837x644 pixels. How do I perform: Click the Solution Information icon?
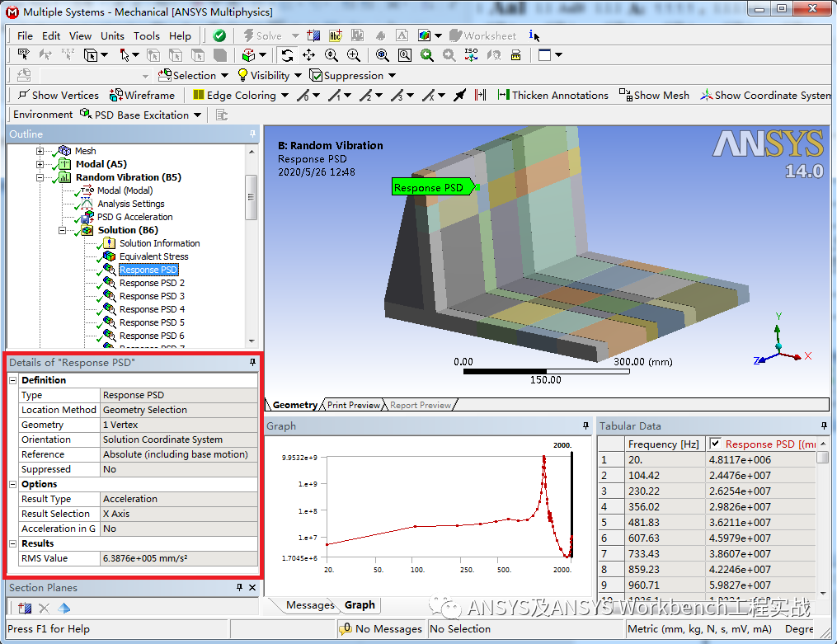click(110, 242)
